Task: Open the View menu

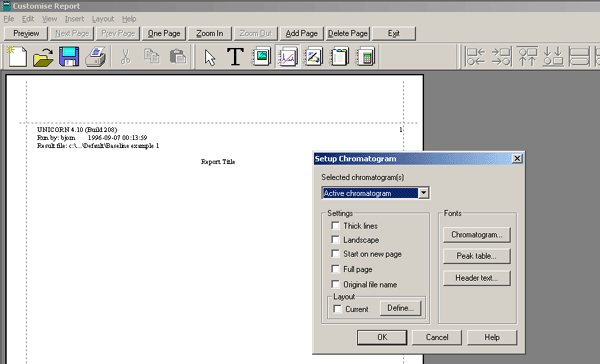Action: [49, 19]
